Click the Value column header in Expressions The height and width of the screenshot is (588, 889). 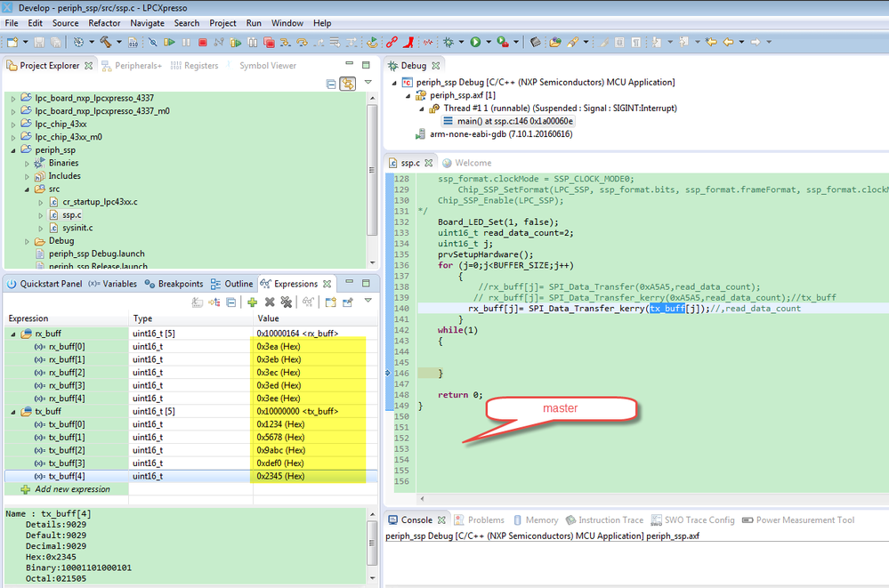click(x=315, y=318)
